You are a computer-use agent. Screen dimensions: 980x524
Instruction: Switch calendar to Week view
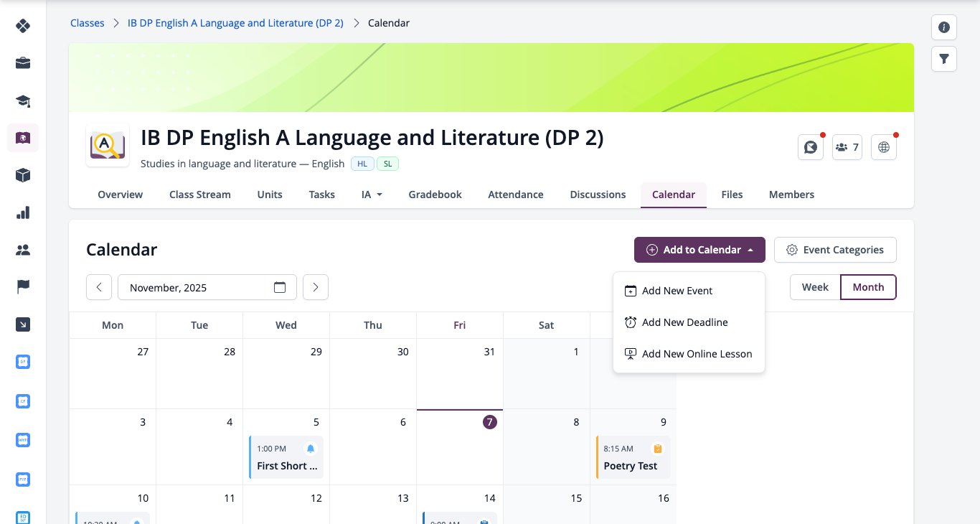[x=815, y=287]
